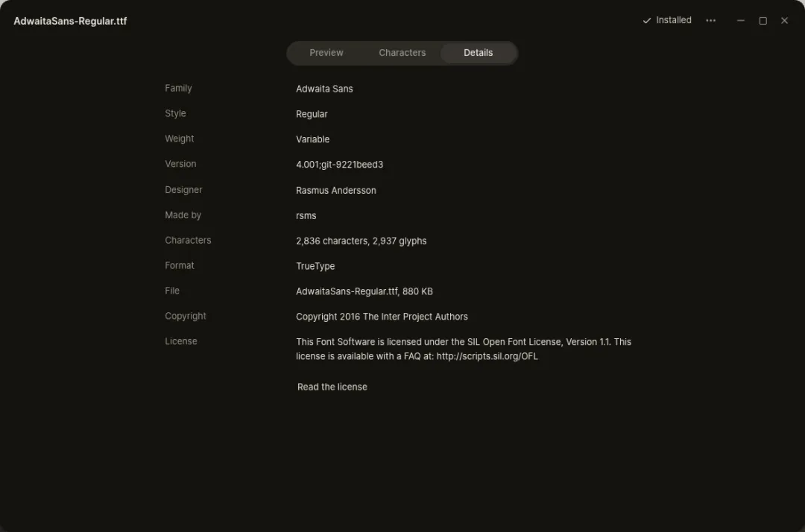Click Copyright 2016 The Inter Project Authors
This screenshot has width=805, height=532.
click(x=382, y=317)
